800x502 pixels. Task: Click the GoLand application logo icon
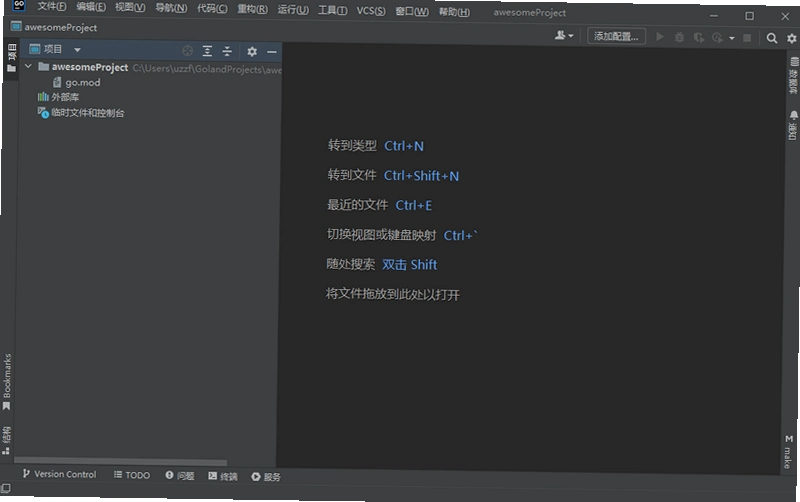(x=19, y=5)
